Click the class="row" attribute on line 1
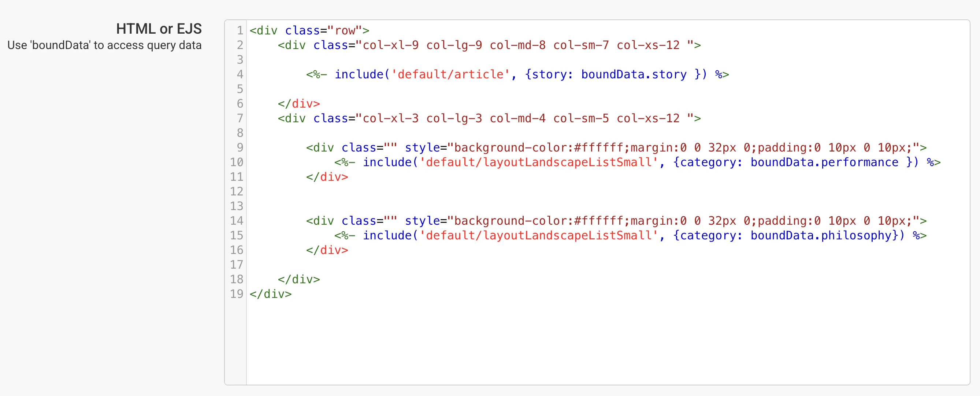The image size is (980, 396). point(323,30)
